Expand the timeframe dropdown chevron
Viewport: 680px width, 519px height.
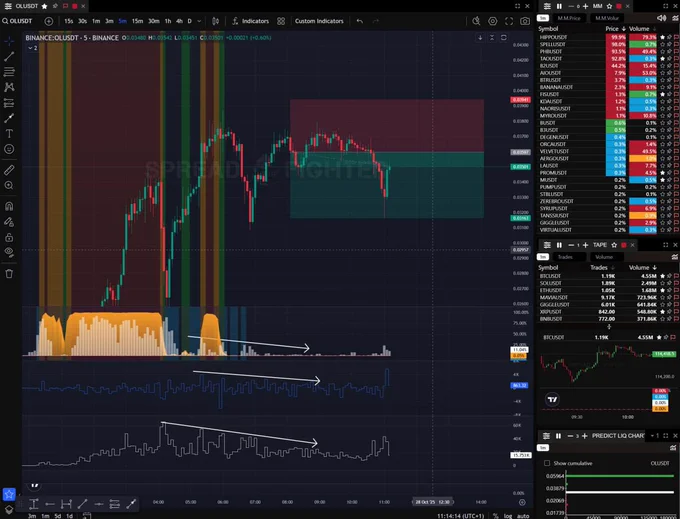pos(199,21)
